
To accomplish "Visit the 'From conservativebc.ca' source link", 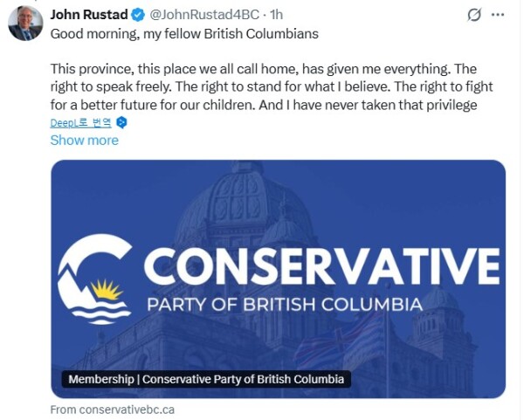I will (113, 409).
